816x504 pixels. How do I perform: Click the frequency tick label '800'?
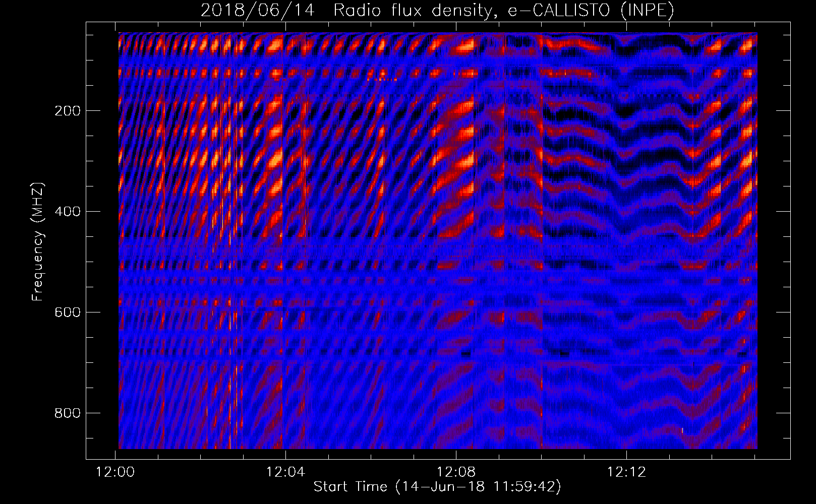(x=68, y=413)
